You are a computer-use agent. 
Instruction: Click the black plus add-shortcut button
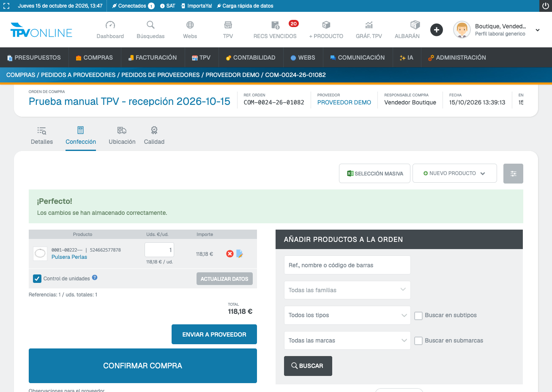(437, 30)
